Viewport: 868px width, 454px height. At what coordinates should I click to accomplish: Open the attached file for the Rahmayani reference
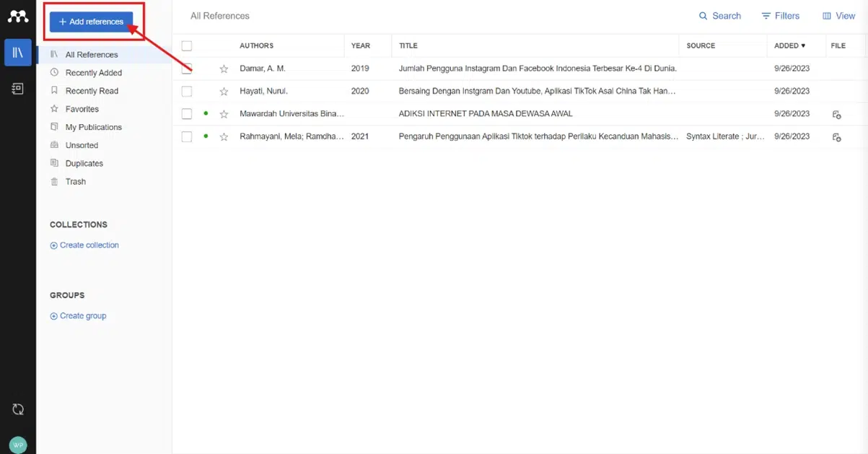click(836, 136)
